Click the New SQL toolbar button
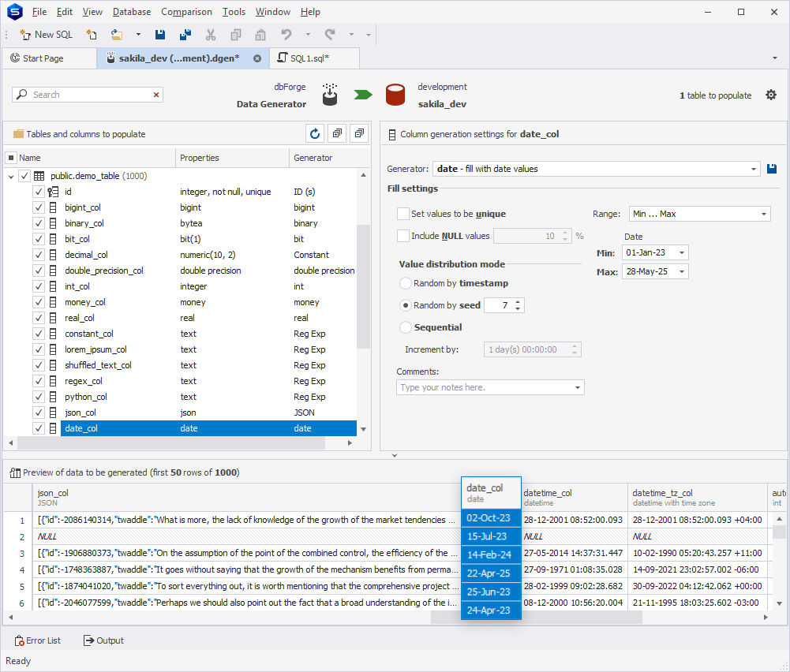The width and height of the screenshot is (790, 672). click(x=47, y=35)
